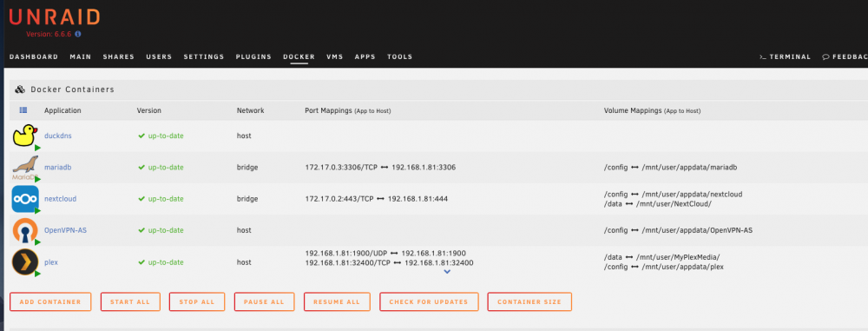The image size is (868, 331).
Task: Click the Port Mappings column header
Action: 348,111
